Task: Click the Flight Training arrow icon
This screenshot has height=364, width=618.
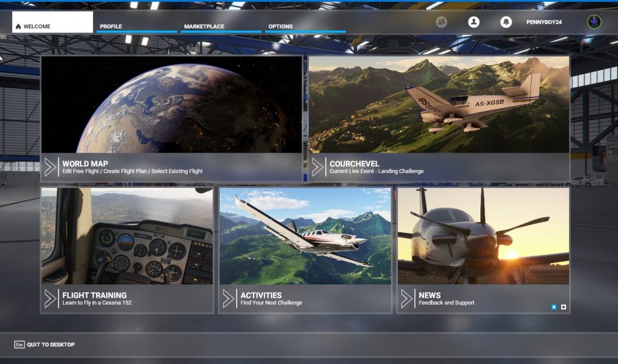Action: pos(50,299)
